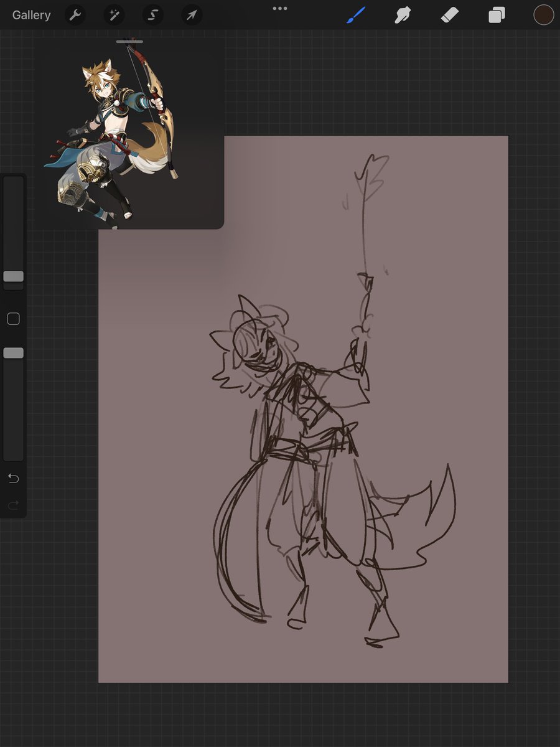The width and height of the screenshot is (560, 747).
Task: Activate the Selection tool
Action: coord(153,15)
